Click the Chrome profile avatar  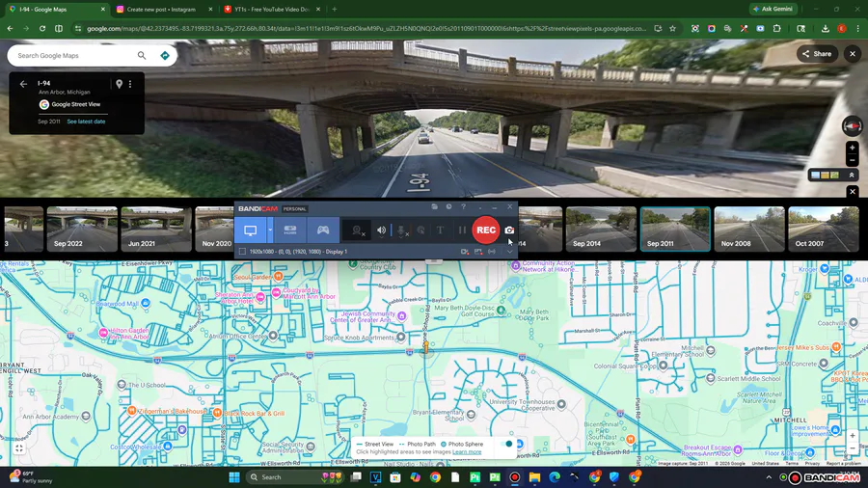pos(841,28)
